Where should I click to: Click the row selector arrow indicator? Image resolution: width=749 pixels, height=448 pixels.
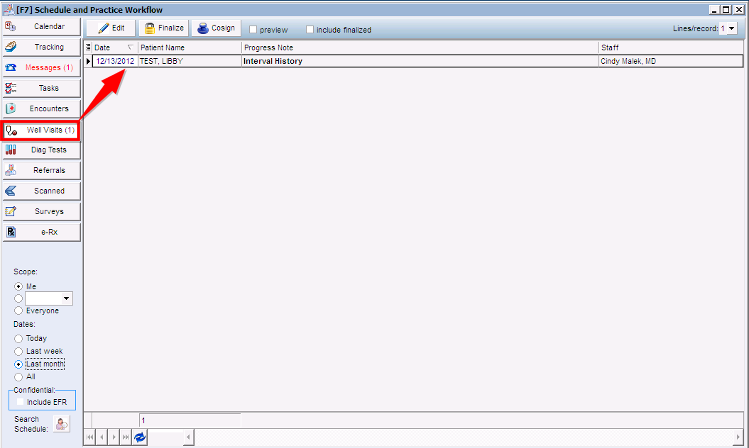click(x=88, y=61)
